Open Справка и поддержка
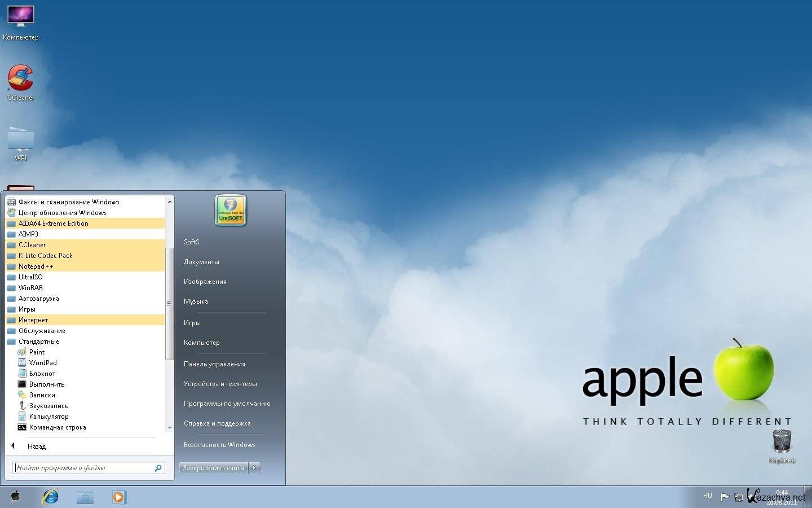 point(217,423)
